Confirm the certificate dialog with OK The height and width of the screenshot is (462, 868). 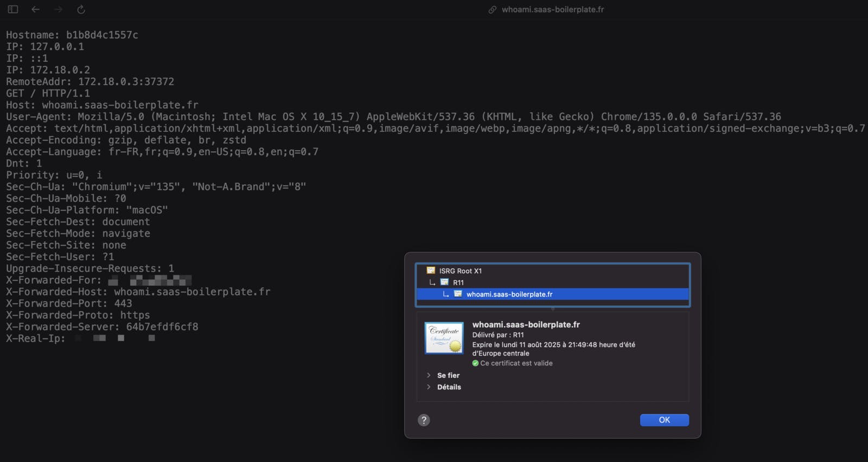pos(665,420)
